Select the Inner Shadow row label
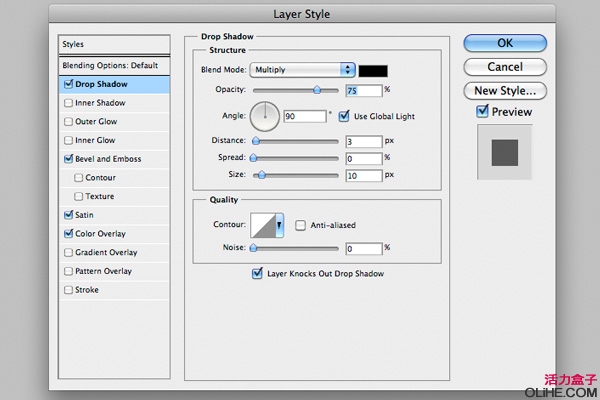This screenshot has height=400, width=600. (100, 103)
